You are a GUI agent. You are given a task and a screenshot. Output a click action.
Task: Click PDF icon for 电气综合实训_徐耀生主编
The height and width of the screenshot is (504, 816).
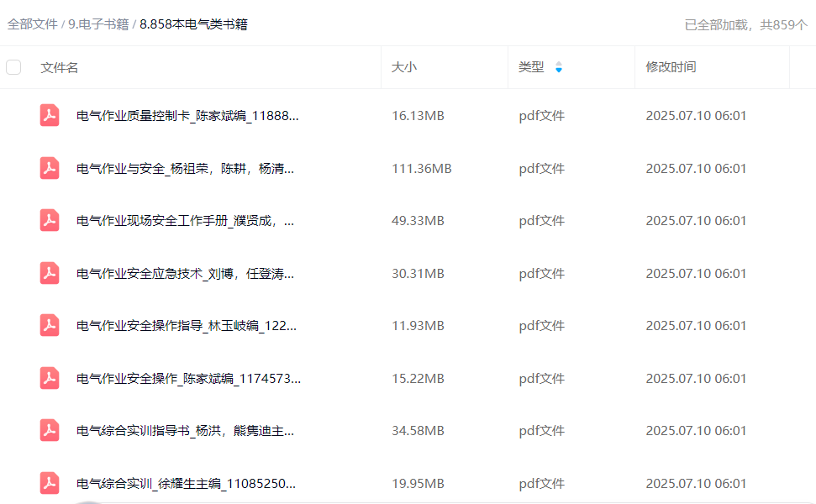pyautogui.click(x=50, y=483)
